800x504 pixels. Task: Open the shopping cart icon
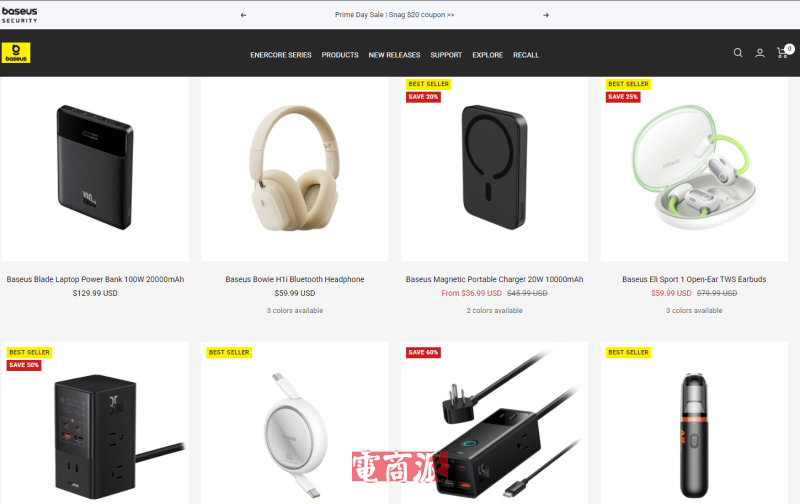point(783,52)
